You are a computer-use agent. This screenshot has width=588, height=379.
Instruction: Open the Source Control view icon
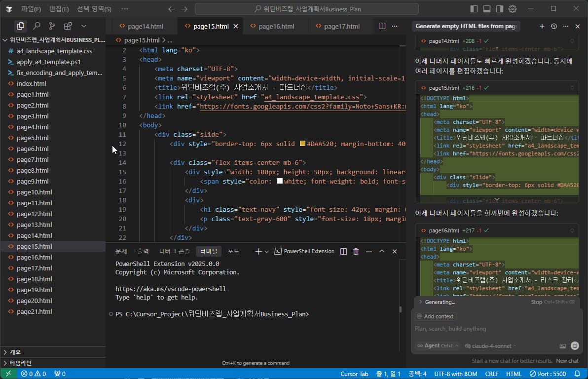point(52,26)
